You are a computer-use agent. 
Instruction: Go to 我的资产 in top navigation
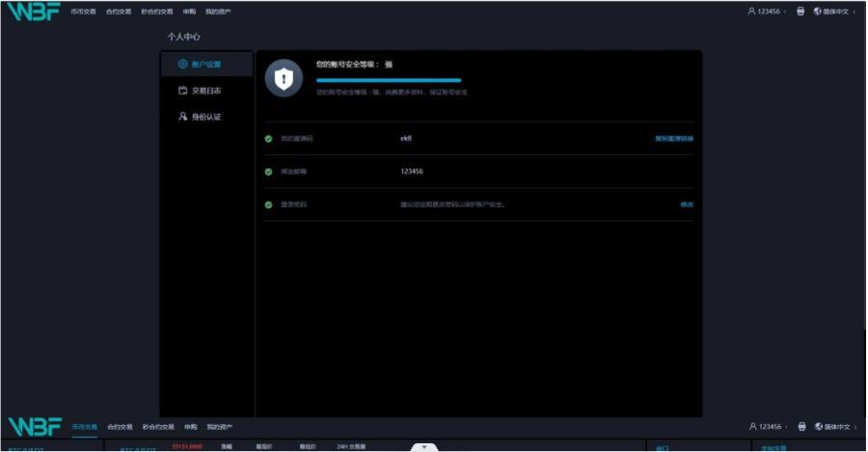218,12
